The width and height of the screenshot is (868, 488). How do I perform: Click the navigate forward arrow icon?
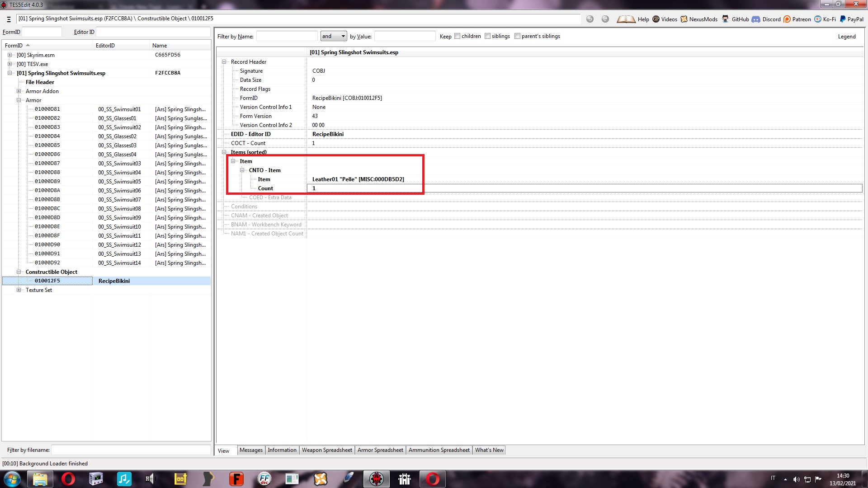click(x=605, y=19)
